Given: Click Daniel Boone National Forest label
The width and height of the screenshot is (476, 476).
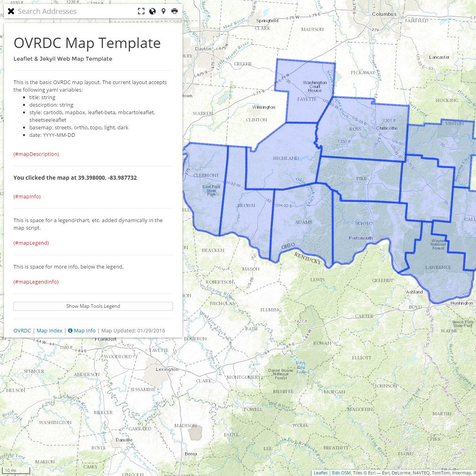Looking at the screenshot, I should click(281, 374).
